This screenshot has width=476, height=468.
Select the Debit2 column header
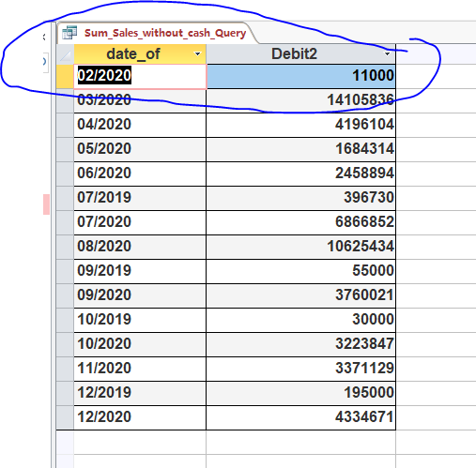pyautogui.click(x=300, y=54)
